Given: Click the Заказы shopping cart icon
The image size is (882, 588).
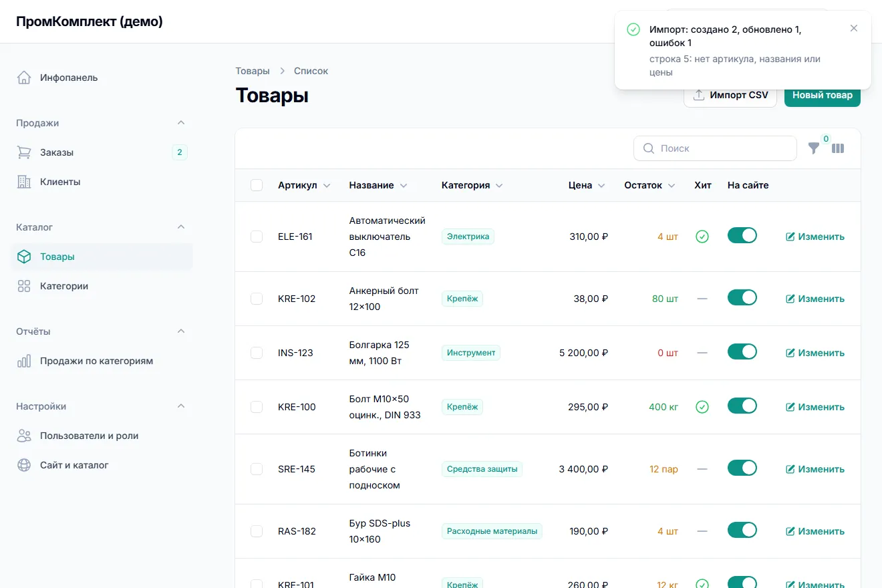Looking at the screenshot, I should (x=24, y=152).
